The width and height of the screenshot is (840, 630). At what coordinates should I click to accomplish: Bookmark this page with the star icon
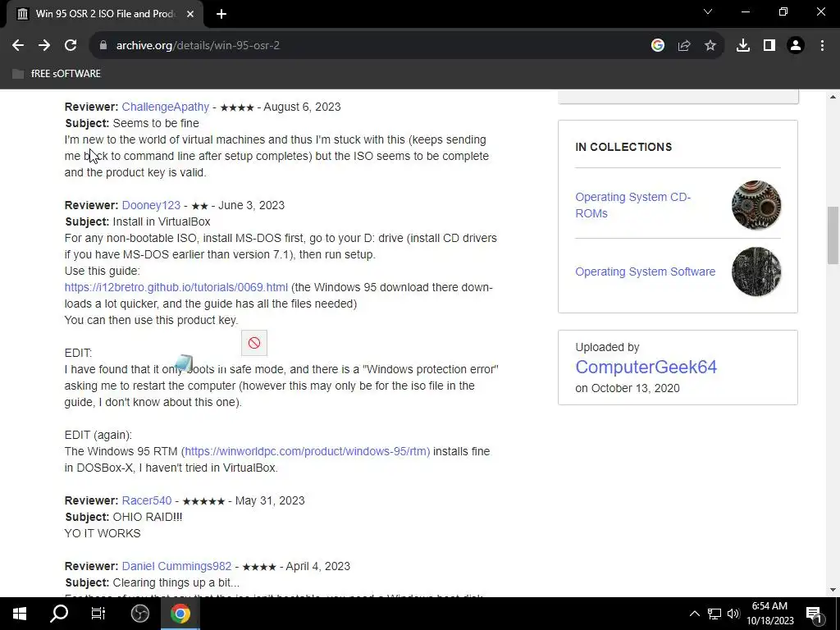tap(710, 46)
